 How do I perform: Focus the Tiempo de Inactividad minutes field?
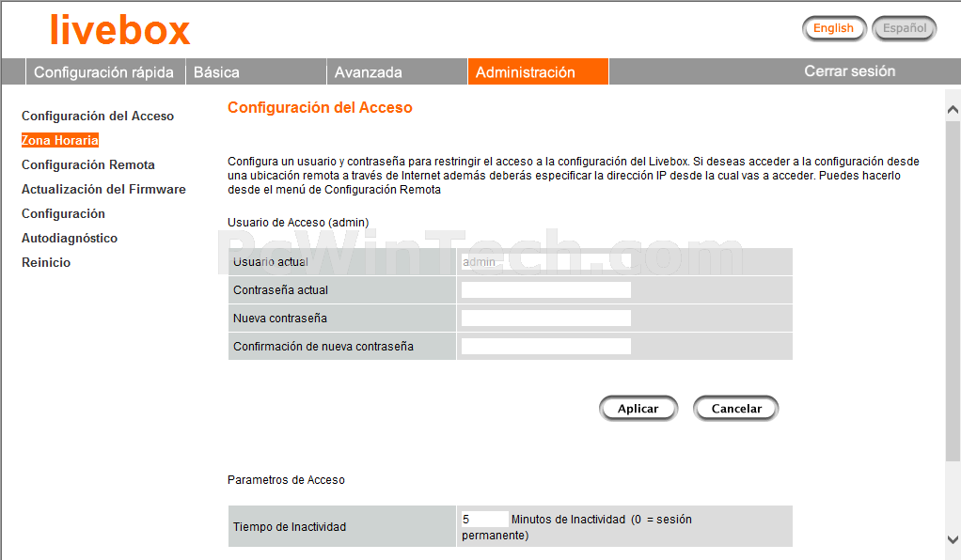click(484, 519)
